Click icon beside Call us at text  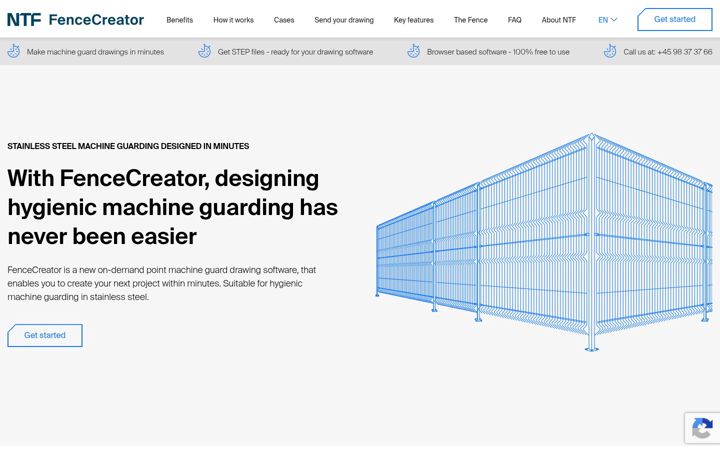[x=610, y=51]
